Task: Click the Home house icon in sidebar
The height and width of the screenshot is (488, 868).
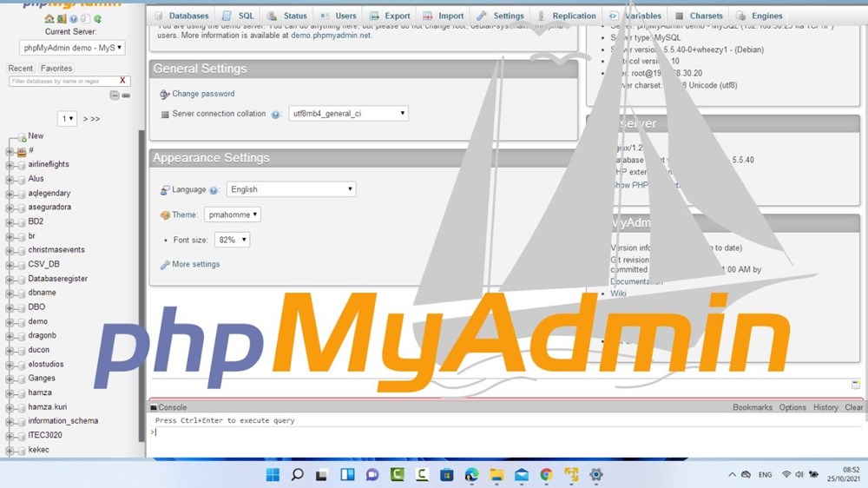Action: [x=49, y=19]
